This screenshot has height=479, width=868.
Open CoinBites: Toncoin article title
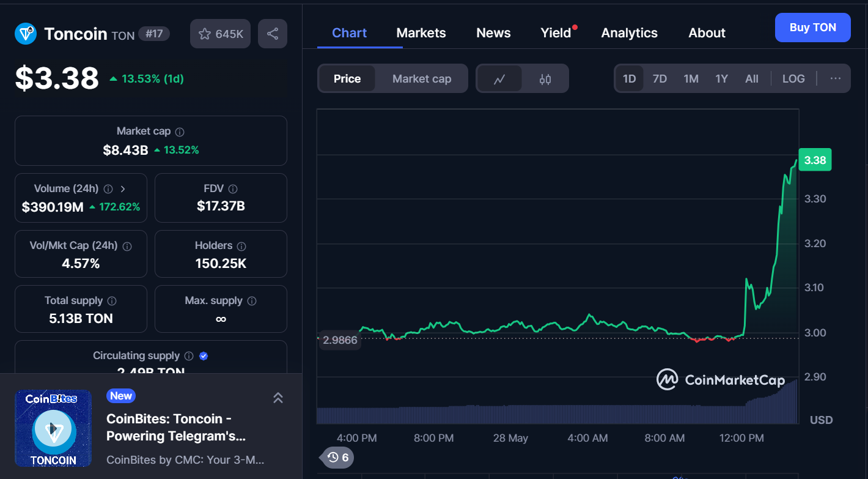(176, 428)
